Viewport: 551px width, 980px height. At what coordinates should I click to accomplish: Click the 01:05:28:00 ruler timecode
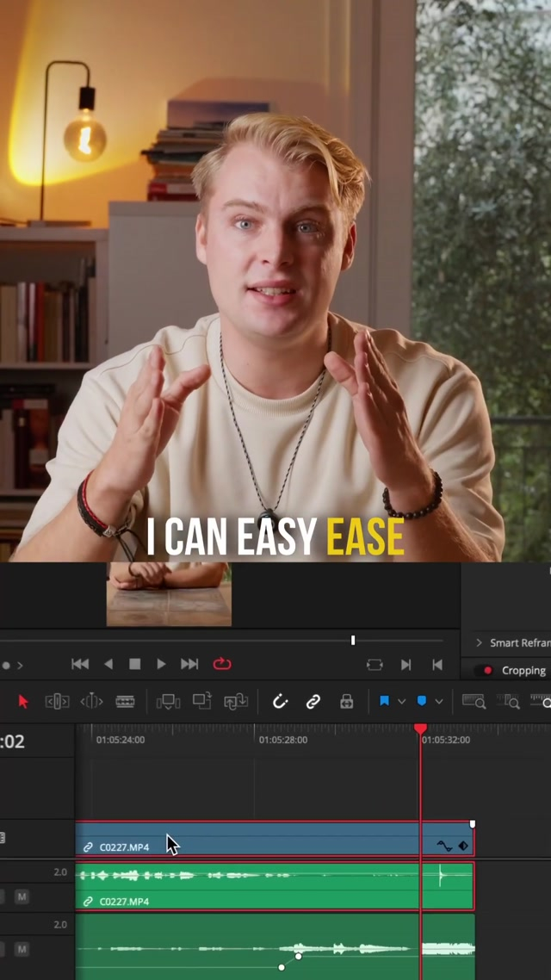click(283, 740)
